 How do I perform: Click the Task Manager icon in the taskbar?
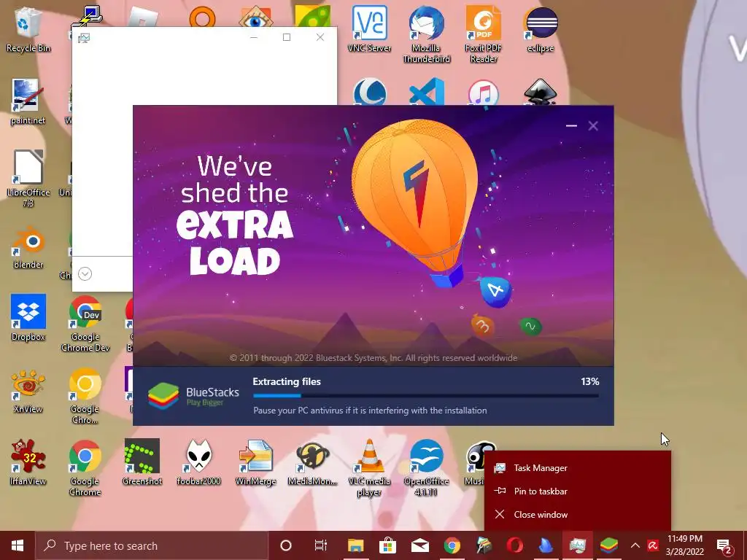tap(578, 545)
